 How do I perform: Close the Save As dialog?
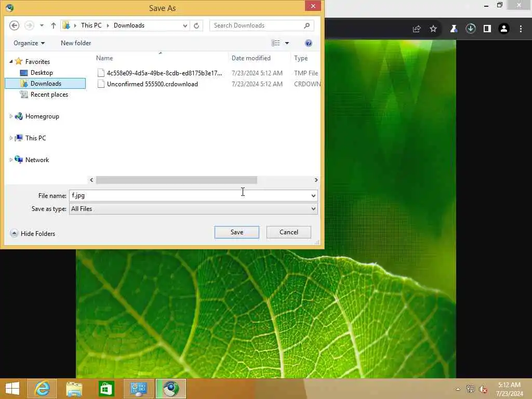coord(313,6)
